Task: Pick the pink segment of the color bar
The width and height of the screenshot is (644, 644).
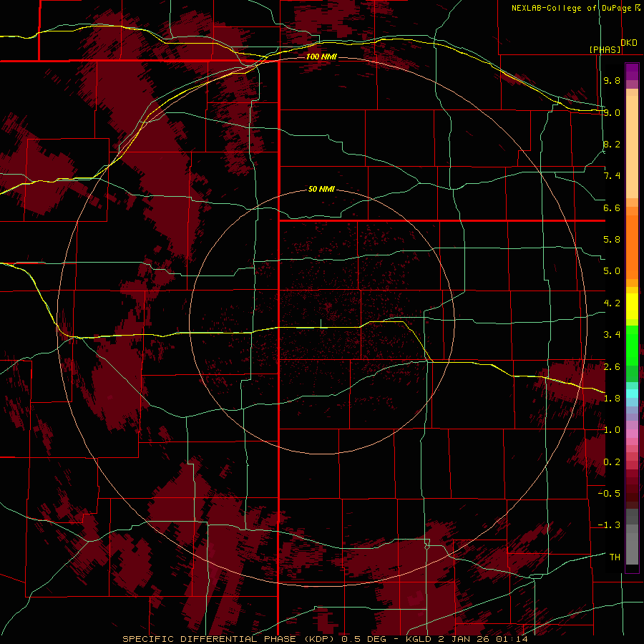Action: click(632, 434)
